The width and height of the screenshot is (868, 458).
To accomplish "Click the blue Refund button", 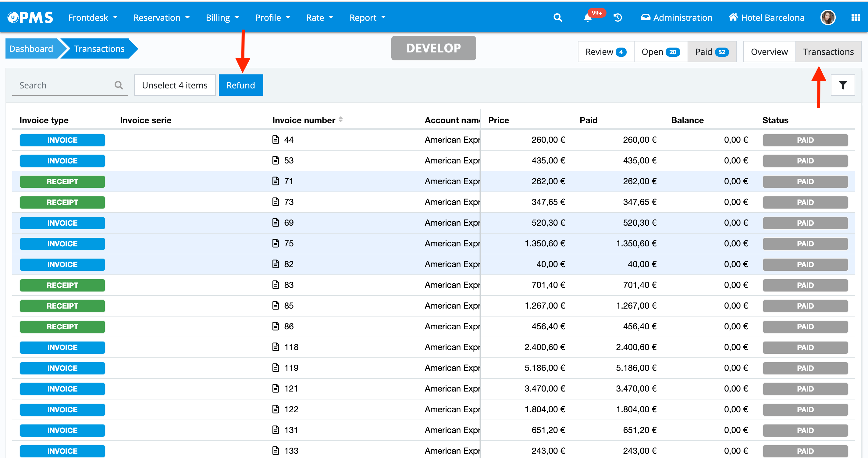I will (x=240, y=85).
